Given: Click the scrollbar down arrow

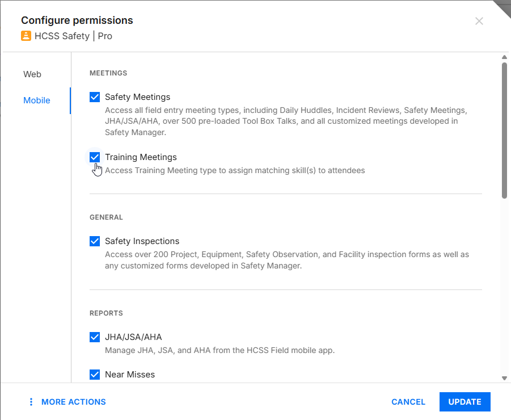Looking at the screenshot, I should (x=504, y=378).
